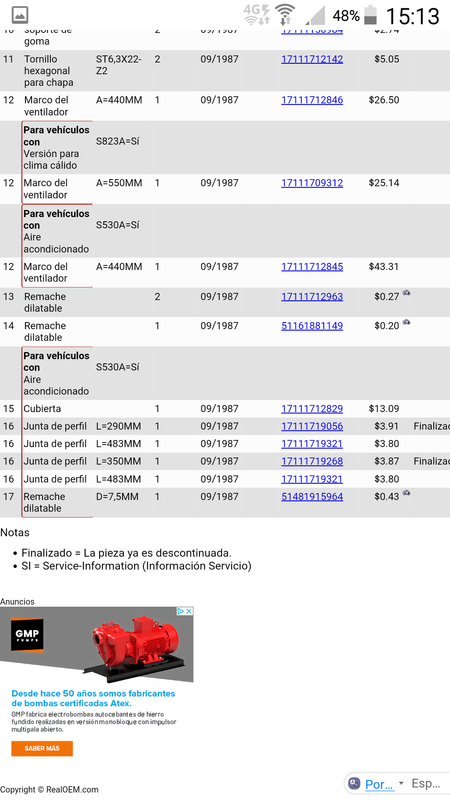Select 'SI = Service-Information' note line
The height and width of the screenshot is (800, 450).
click(136, 566)
